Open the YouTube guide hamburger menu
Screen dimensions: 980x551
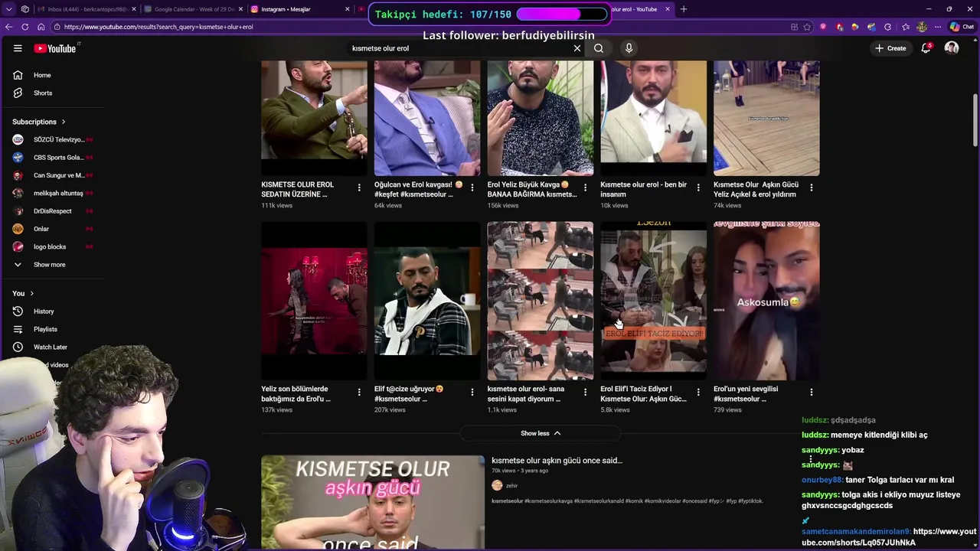[x=18, y=48]
